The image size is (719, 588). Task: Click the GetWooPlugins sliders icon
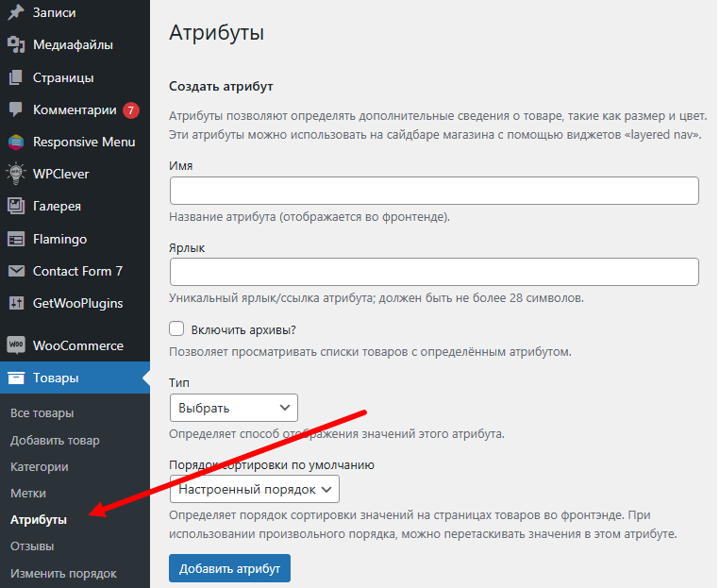pyautogui.click(x=16, y=303)
